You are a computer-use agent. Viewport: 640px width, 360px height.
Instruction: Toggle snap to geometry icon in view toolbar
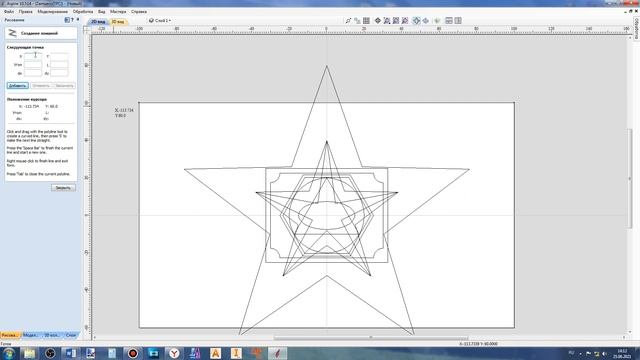(x=348, y=20)
